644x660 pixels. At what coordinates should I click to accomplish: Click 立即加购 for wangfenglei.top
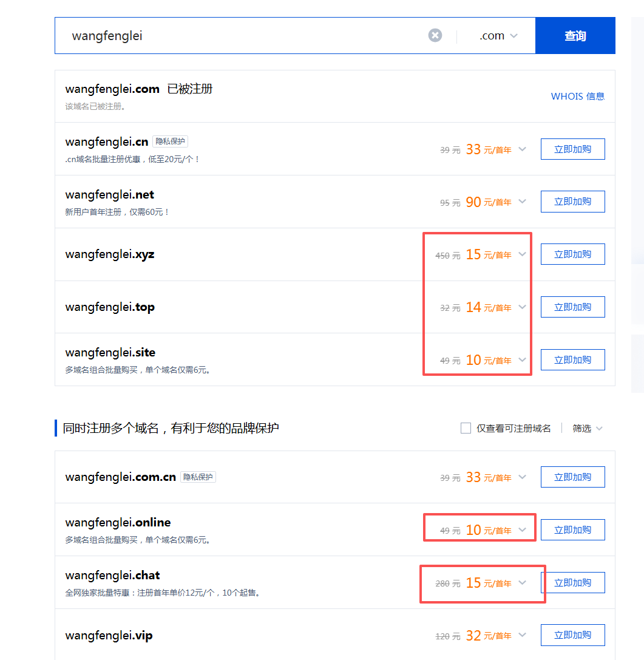(572, 307)
